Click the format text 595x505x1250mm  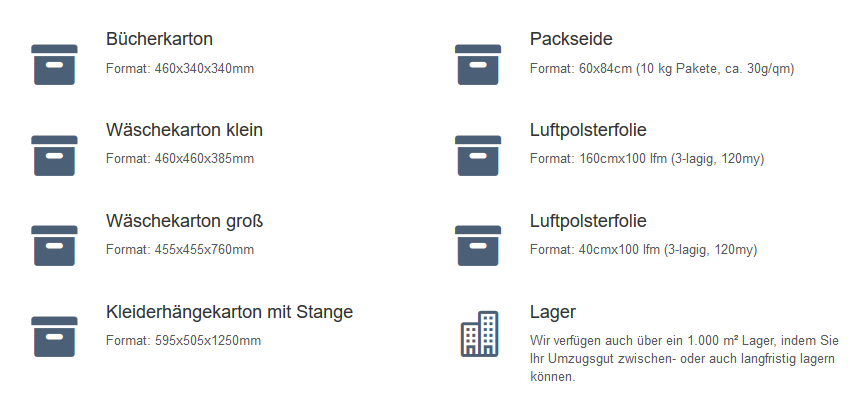coord(183,341)
